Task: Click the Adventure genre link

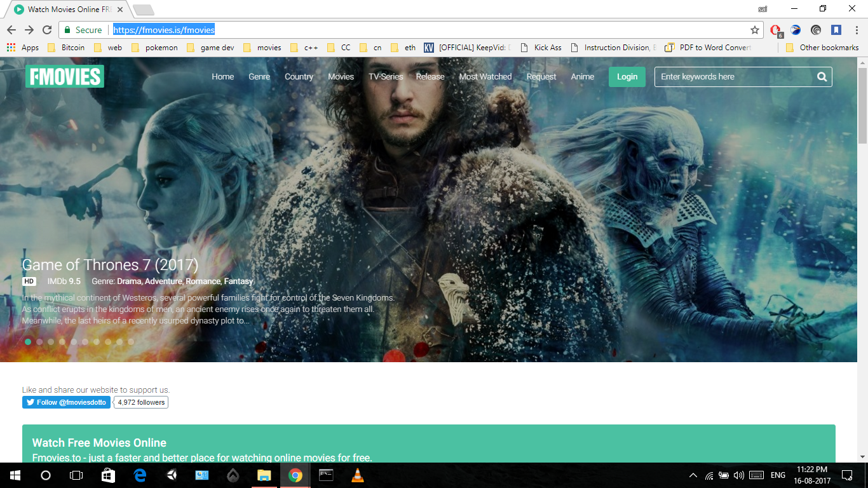Action: tap(164, 281)
